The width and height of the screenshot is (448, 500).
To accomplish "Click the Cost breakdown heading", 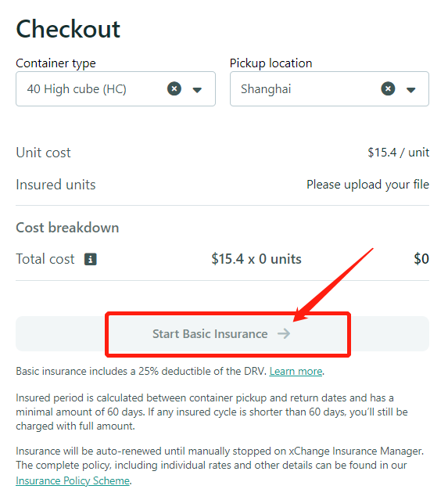I will coord(67,228).
